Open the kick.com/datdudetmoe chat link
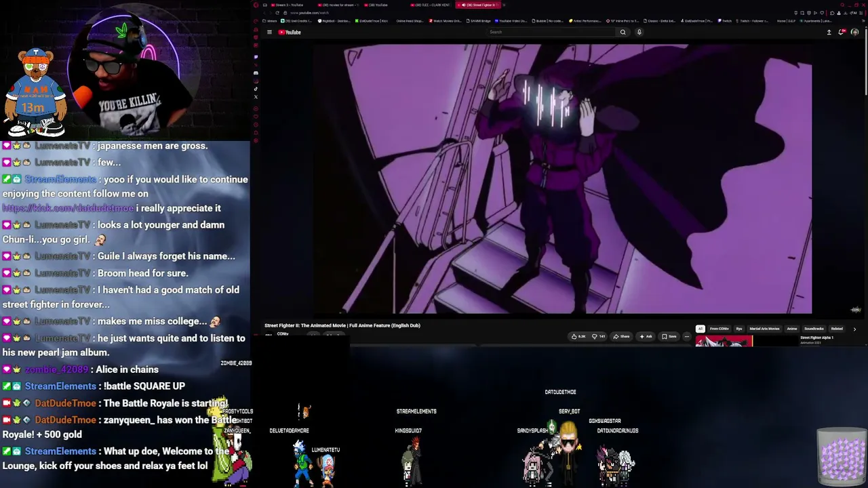 click(x=68, y=208)
